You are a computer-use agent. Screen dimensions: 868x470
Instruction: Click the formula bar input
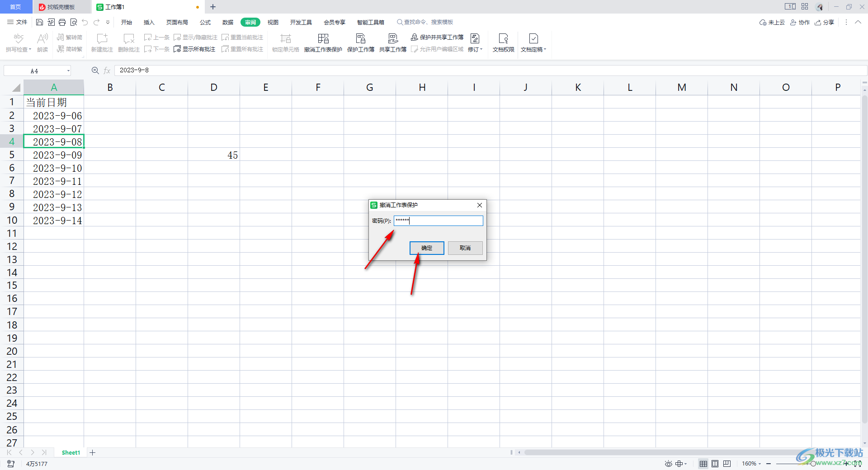(491, 70)
